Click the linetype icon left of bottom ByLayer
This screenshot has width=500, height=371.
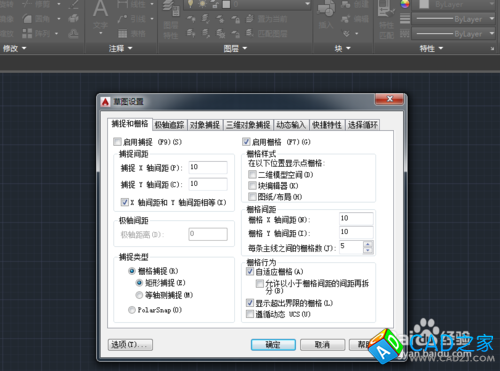405,34
